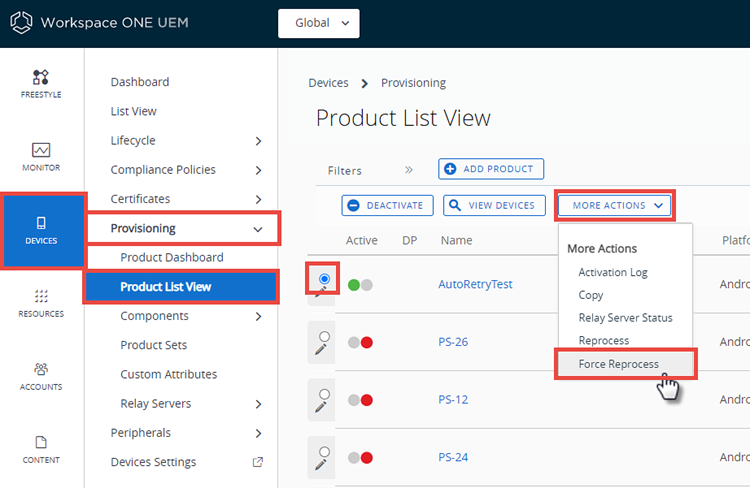Click the external link icon beside Devices Settings

258,462
